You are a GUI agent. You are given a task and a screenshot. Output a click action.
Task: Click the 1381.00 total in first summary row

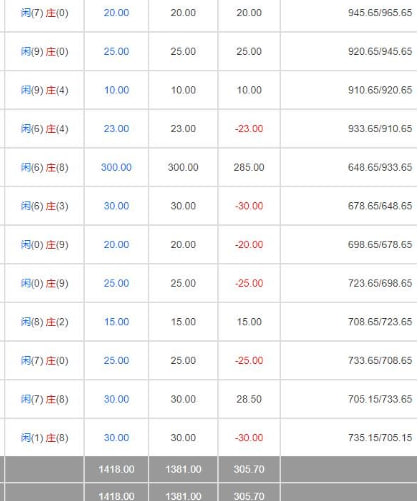[x=183, y=469]
